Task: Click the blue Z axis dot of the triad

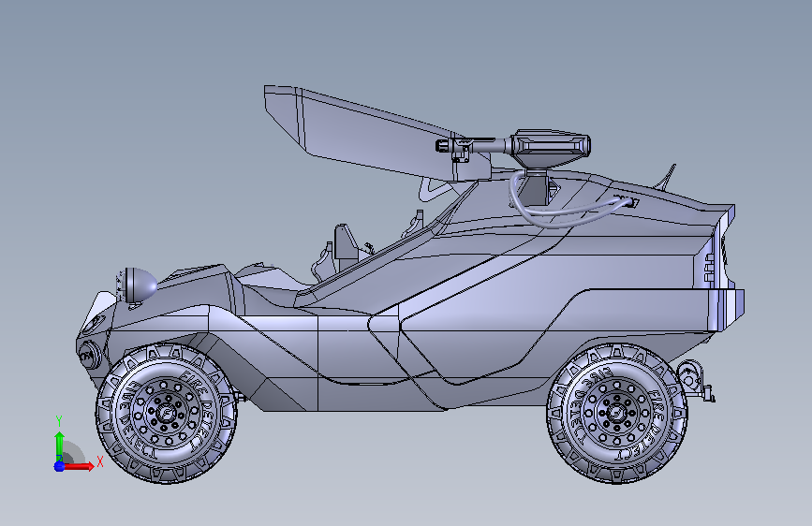Action: click(59, 466)
